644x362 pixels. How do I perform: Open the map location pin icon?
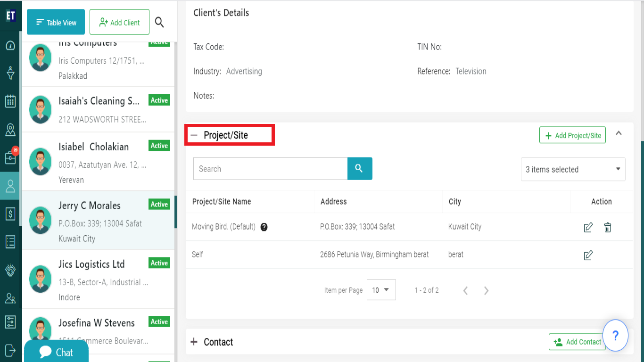point(10,130)
